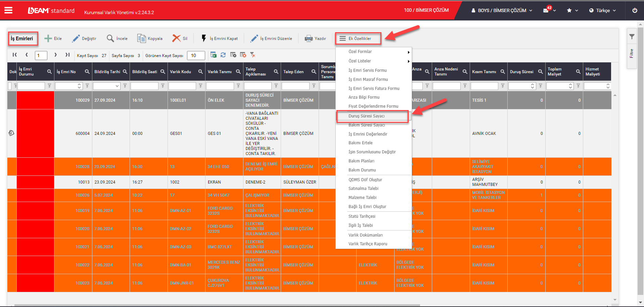Select Bakımı Ertele menu item
The image size is (644, 307).
point(360,143)
